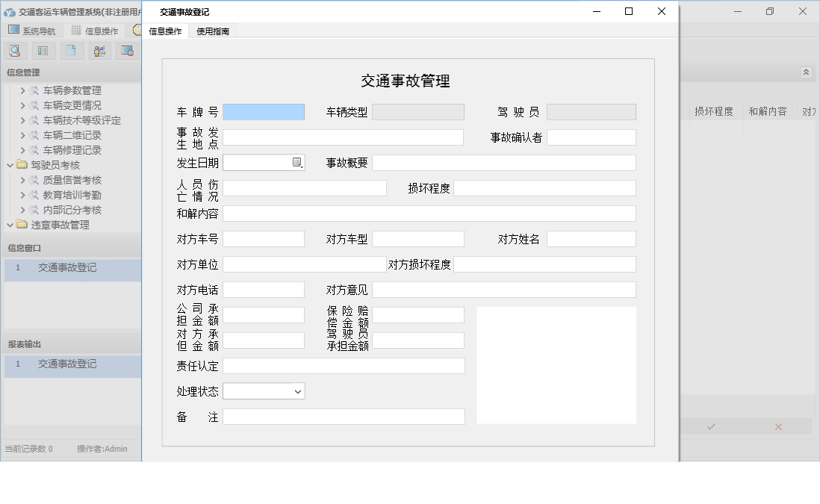Switch to the 使用指南 tab
Screen dimensions: 820x504
click(213, 31)
